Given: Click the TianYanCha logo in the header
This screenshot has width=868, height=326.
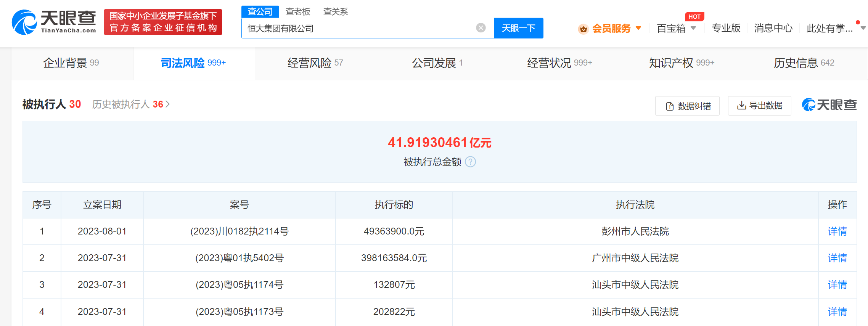Looking at the screenshot, I should (54, 22).
